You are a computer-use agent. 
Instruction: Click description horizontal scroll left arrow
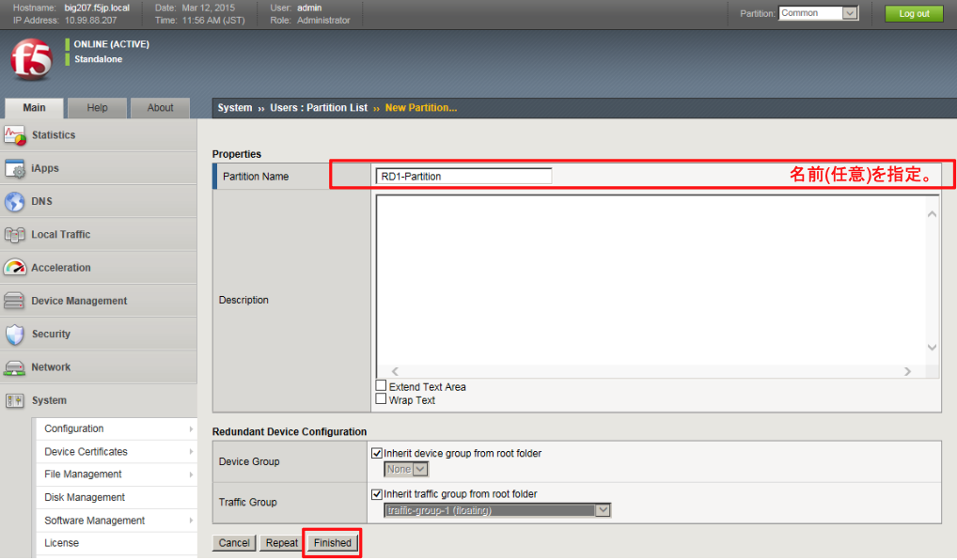(396, 371)
